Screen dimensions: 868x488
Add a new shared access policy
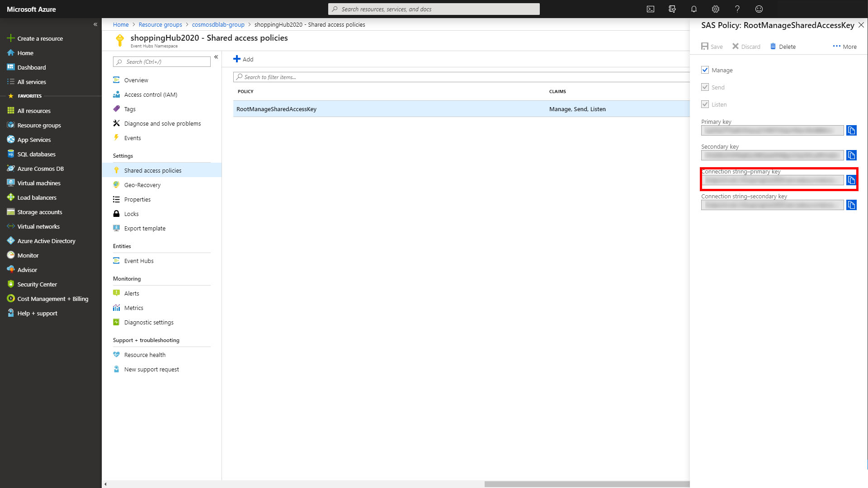pyautogui.click(x=243, y=59)
